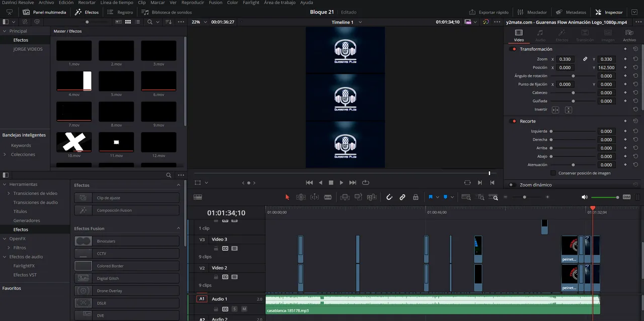Mute audio with the speaker icon
Screen dimensions: 644x321
(x=585, y=197)
